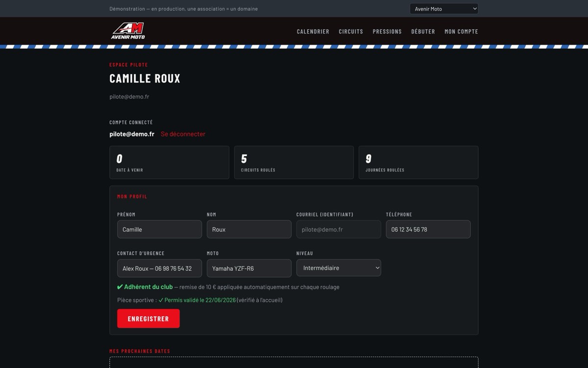Navigate to Pressions
This screenshot has width=588, height=368.
(387, 31)
